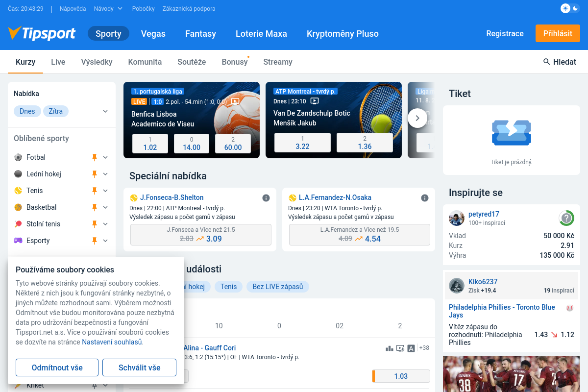Open info icon on J.Fonseca-B.Shelton card

point(266,198)
